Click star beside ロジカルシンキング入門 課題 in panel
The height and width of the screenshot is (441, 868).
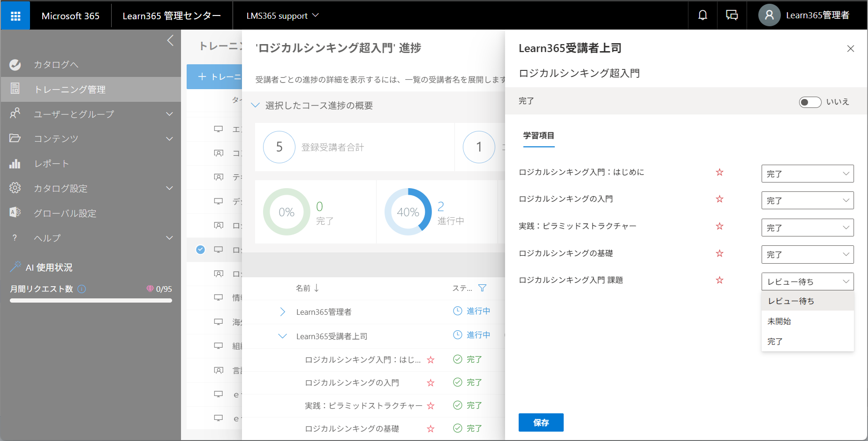tap(719, 280)
